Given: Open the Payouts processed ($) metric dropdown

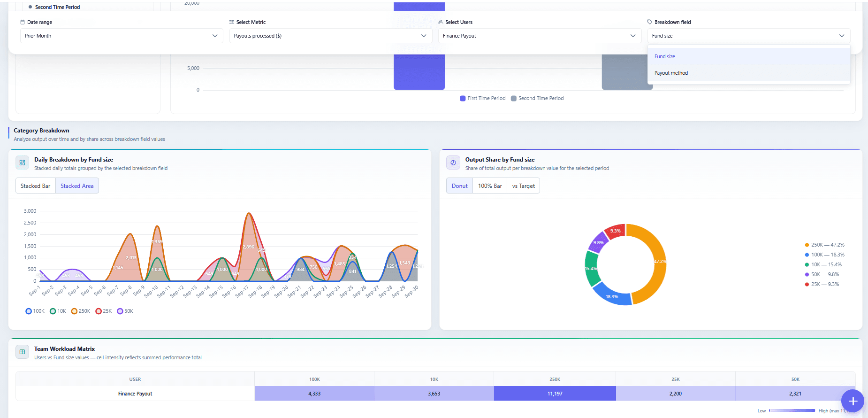Looking at the screenshot, I should coord(330,36).
